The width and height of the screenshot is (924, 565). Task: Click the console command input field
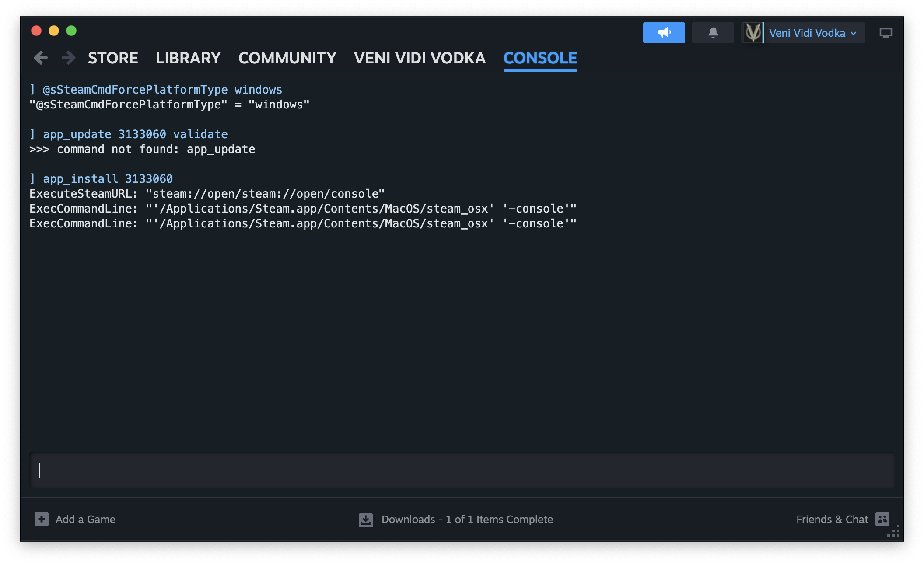coord(462,470)
